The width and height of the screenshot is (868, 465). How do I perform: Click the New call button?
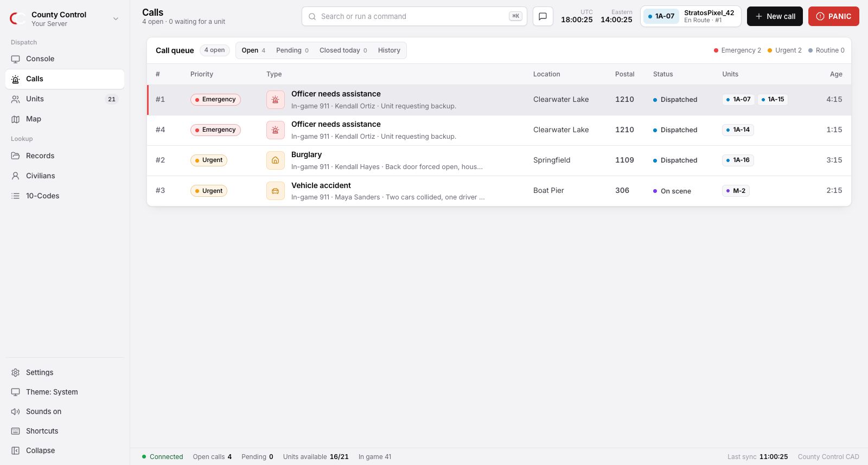pyautogui.click(x=775, y=16)
